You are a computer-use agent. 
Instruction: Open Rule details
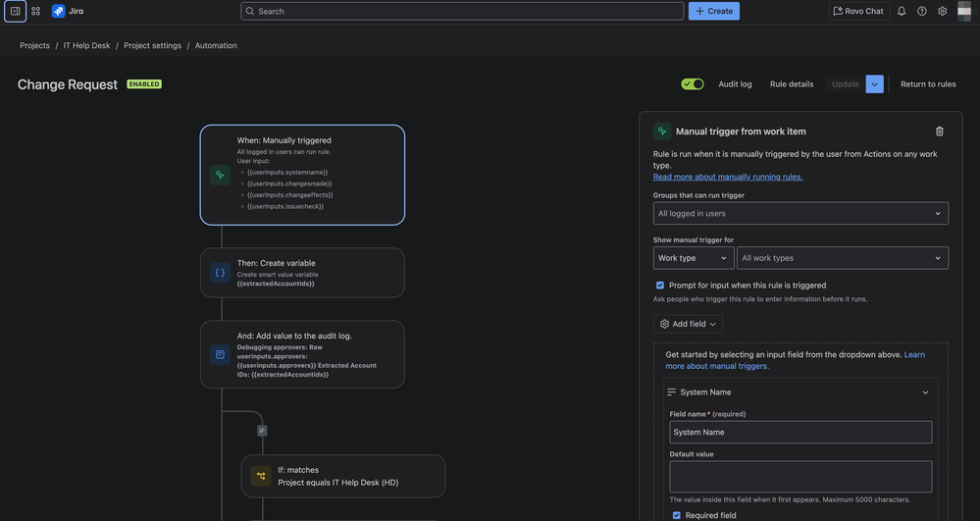(x=792, y=83)
